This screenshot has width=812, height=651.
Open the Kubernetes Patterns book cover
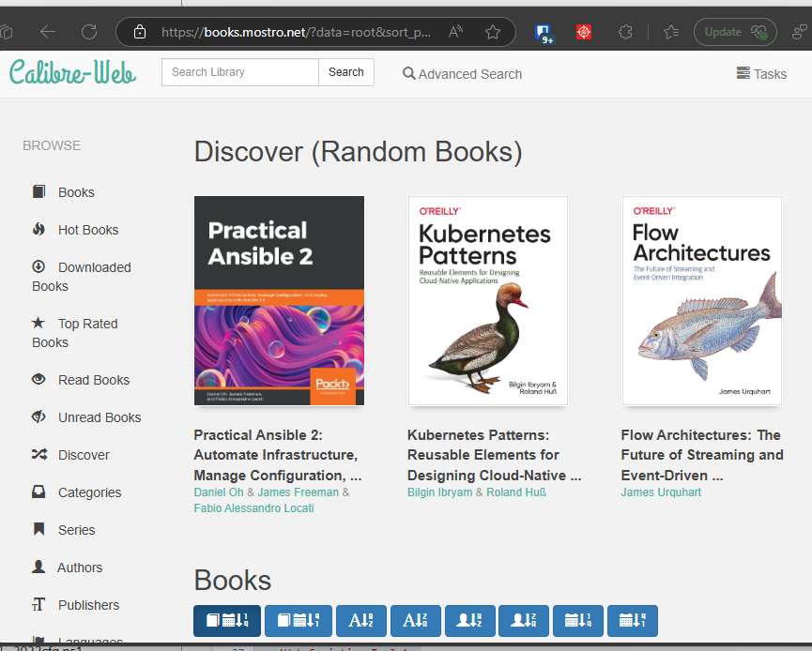coord(488,301)
